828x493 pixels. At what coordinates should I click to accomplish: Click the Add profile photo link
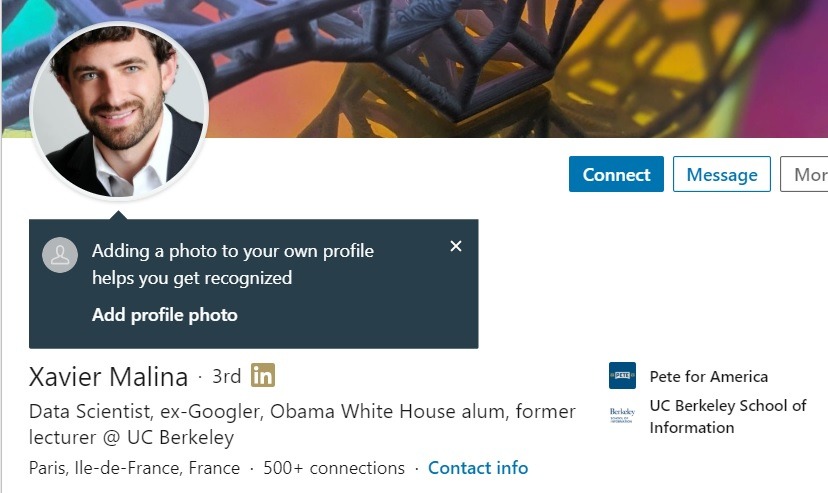(165, 315)
